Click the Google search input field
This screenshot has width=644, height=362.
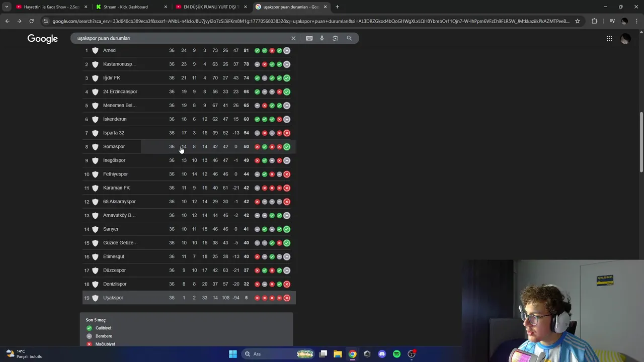pyautogui.click(x=181, y=38)
